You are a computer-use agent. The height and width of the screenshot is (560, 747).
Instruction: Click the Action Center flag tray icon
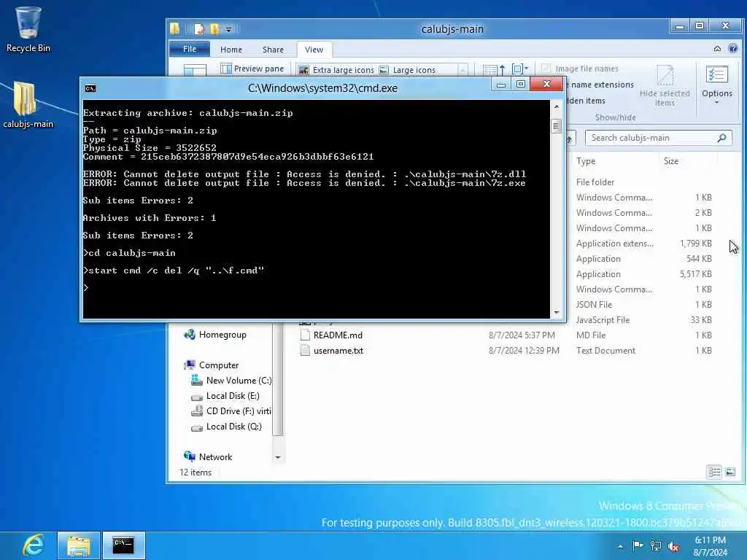[638, 545]
